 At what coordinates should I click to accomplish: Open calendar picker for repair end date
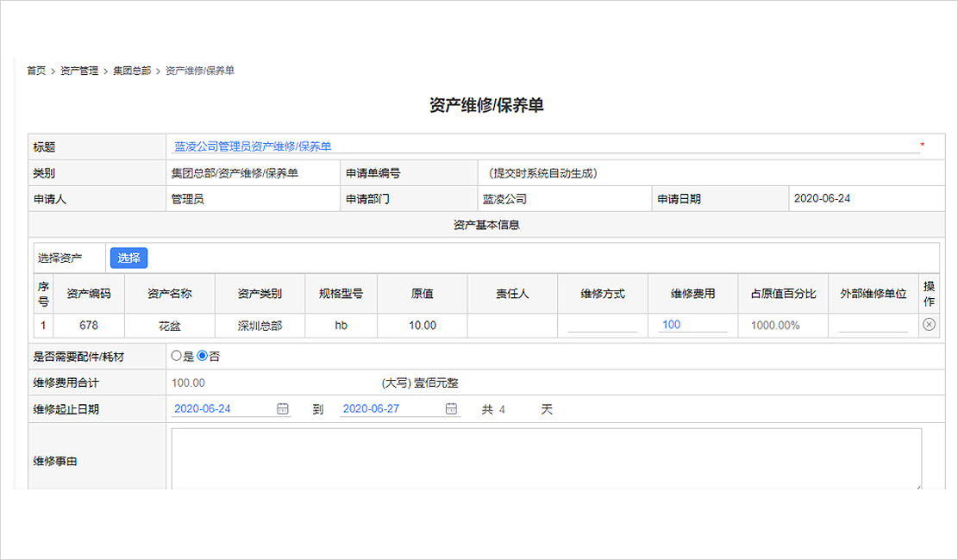(451, 409)
